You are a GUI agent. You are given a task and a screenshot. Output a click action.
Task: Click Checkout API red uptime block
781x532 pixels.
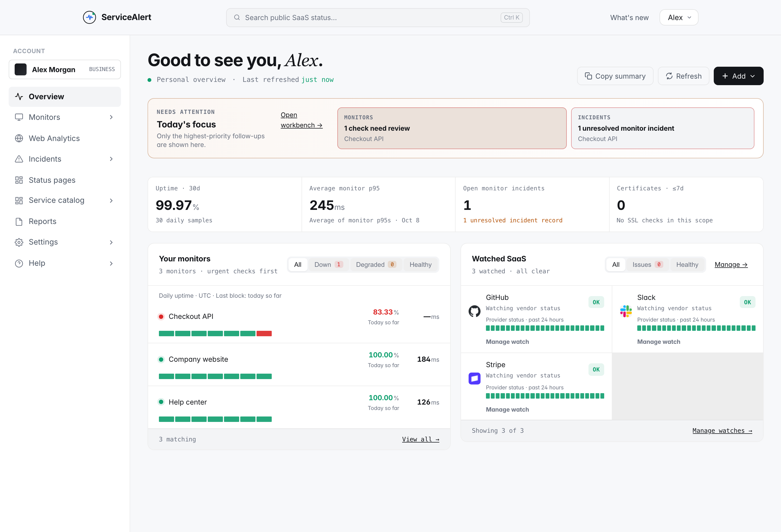click(264, 334)
